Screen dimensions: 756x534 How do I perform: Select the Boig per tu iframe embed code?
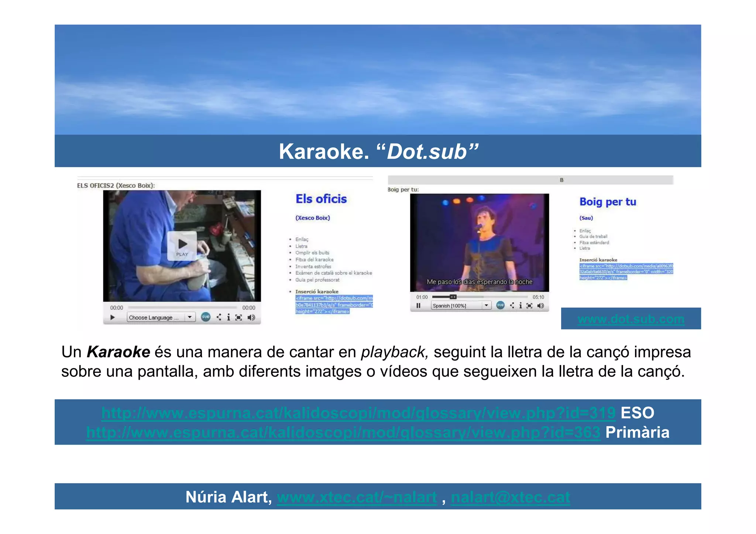(626, 272)
